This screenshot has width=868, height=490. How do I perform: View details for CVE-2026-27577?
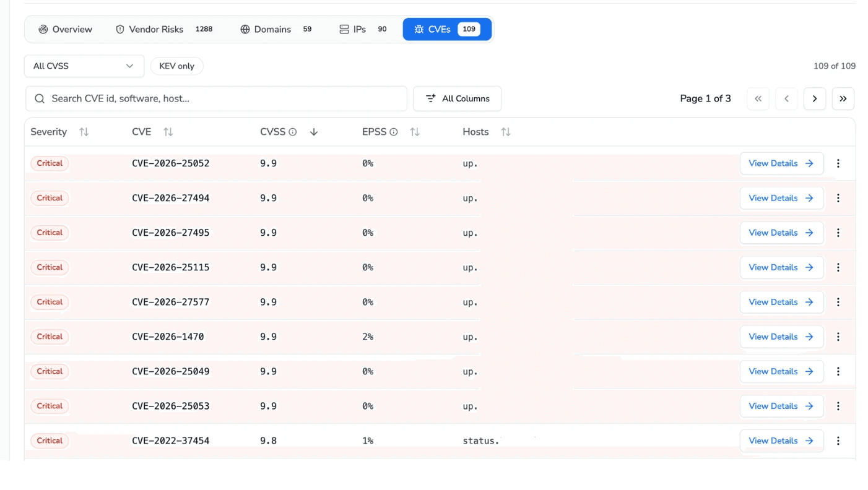(x=781, y=302)
